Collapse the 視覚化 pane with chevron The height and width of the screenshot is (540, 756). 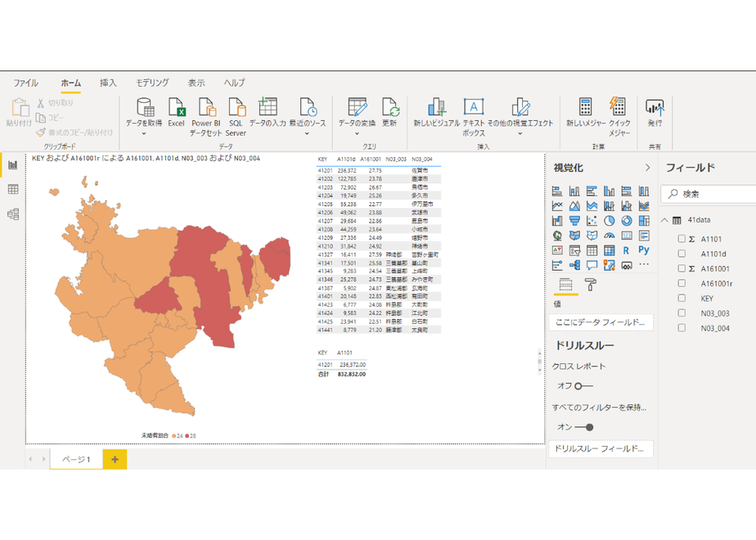(x=647, y=168)
